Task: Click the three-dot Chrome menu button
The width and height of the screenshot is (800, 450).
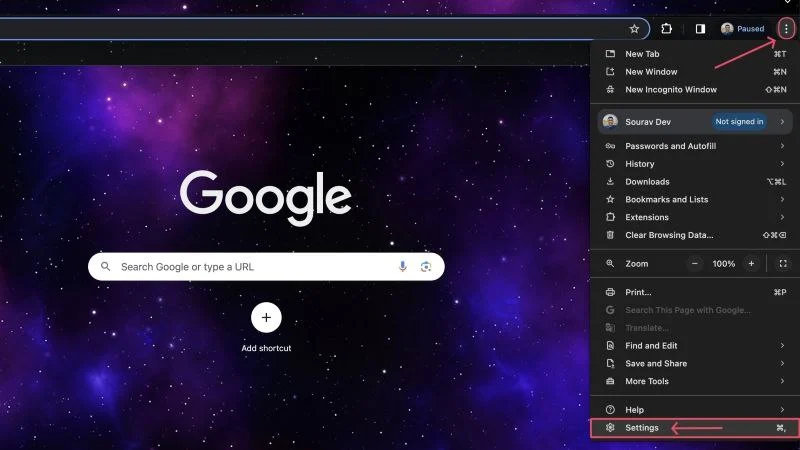Action: pos(786,29)
